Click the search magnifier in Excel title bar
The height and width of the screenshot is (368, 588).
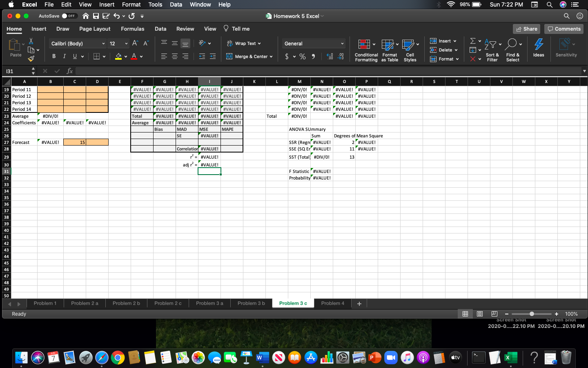[566, 16]
